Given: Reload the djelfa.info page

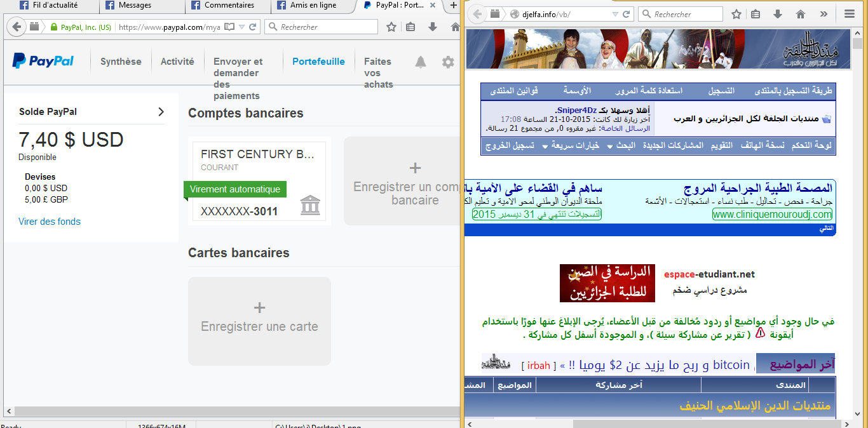Looking at the screenshot, I should point(626,14).
